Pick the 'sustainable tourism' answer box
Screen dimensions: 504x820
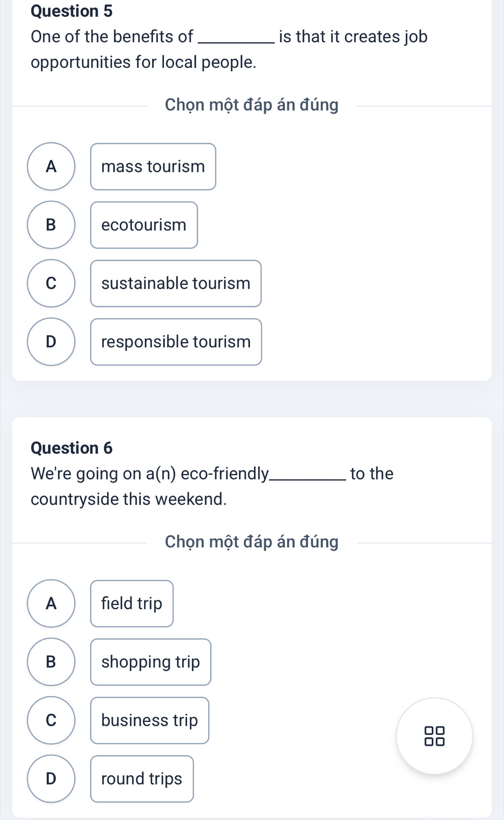176,283
